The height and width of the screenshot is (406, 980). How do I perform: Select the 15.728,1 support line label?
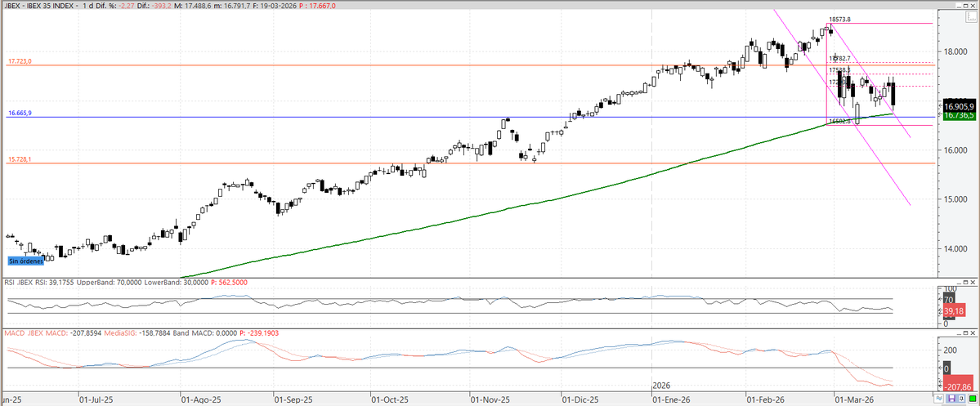(x=19, y=160)
